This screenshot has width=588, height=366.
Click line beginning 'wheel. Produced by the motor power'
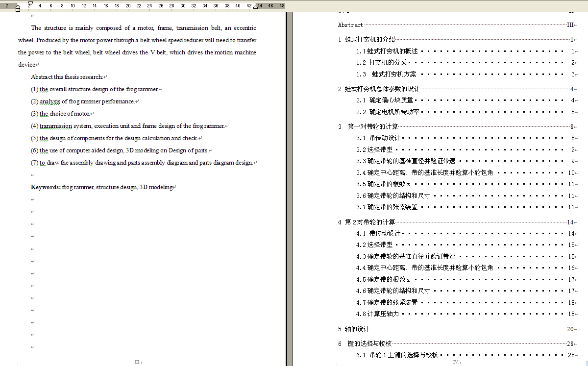[x=137, y=40]
